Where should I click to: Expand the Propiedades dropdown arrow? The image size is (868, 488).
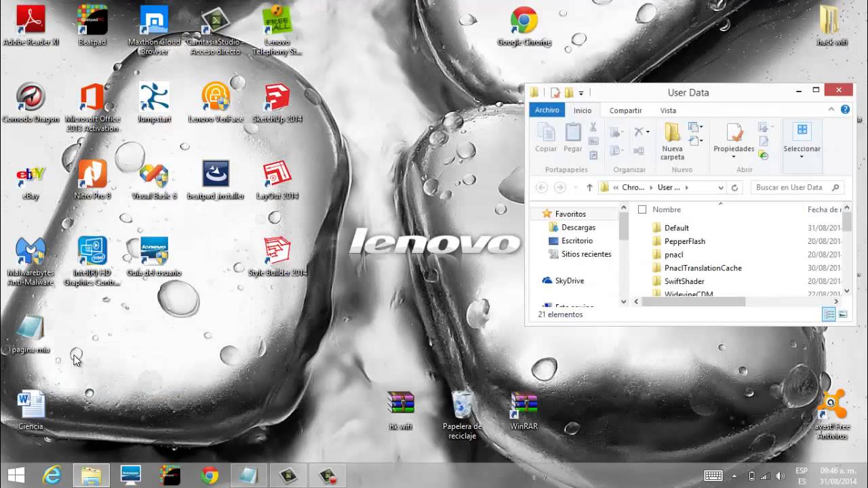(734, 157)
